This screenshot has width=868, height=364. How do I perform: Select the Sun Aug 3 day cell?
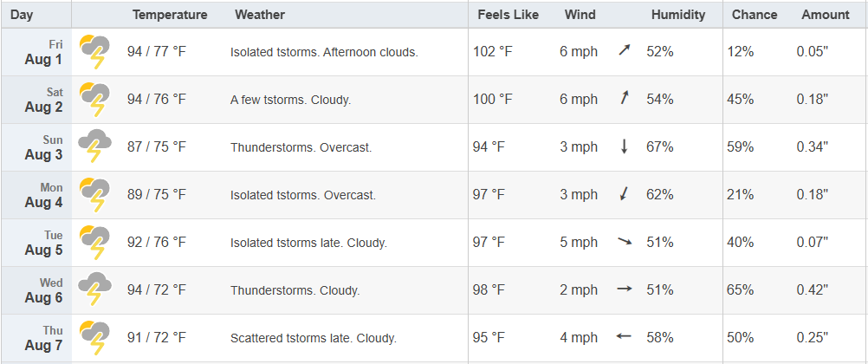(36, 147)
